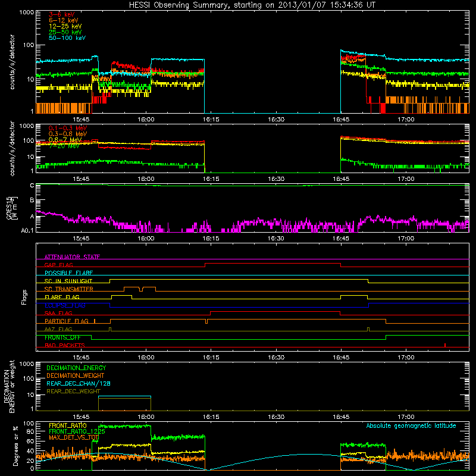
Task: Click the cyan REAR_DEC_CHAN decimation step plot
Action: point(124,396)
